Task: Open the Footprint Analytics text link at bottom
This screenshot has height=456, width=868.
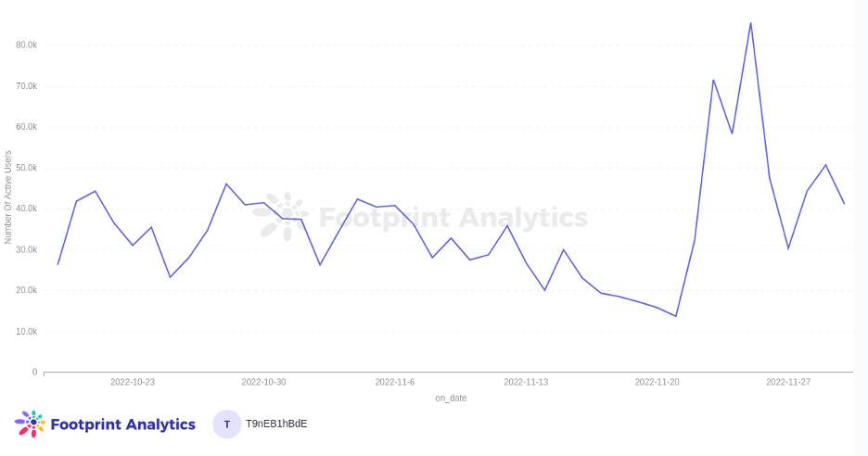Action: coord(122,424)
